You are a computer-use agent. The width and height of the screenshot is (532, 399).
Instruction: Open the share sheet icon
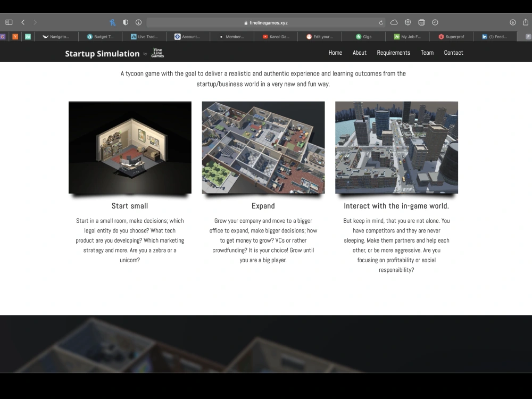(x=526, y=22)
